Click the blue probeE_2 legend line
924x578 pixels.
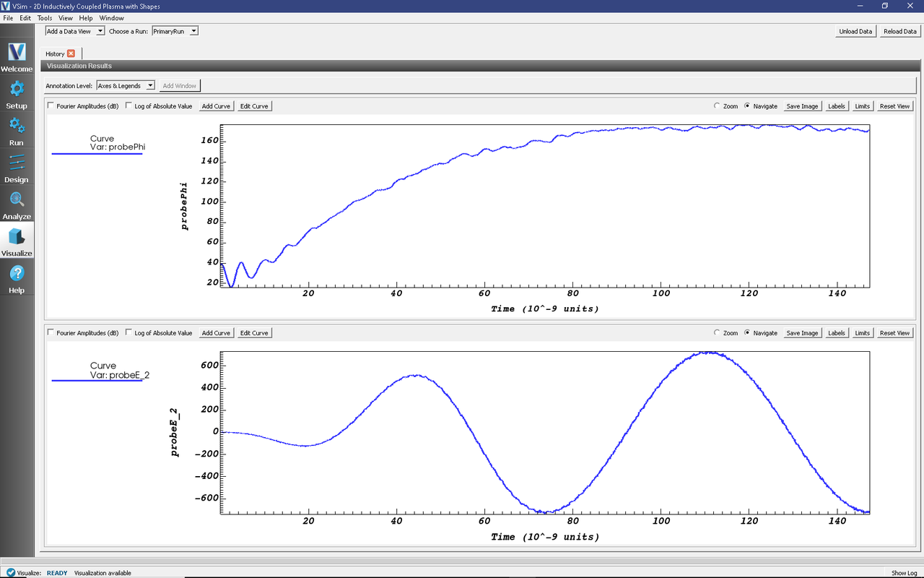point(97,381)
